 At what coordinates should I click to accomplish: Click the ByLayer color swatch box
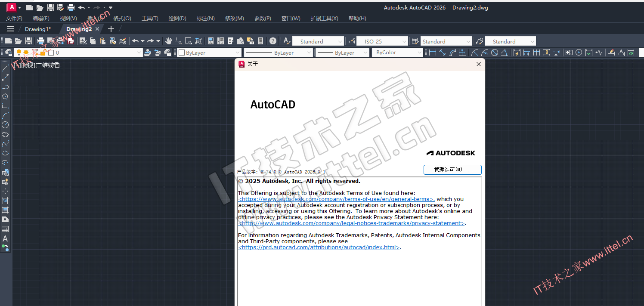pos(182,53)
